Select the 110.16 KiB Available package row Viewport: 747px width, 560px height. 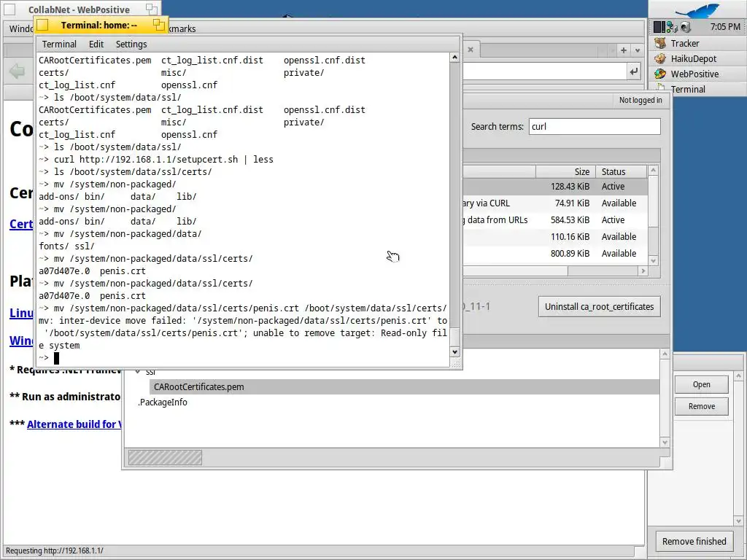pos(555,237)
